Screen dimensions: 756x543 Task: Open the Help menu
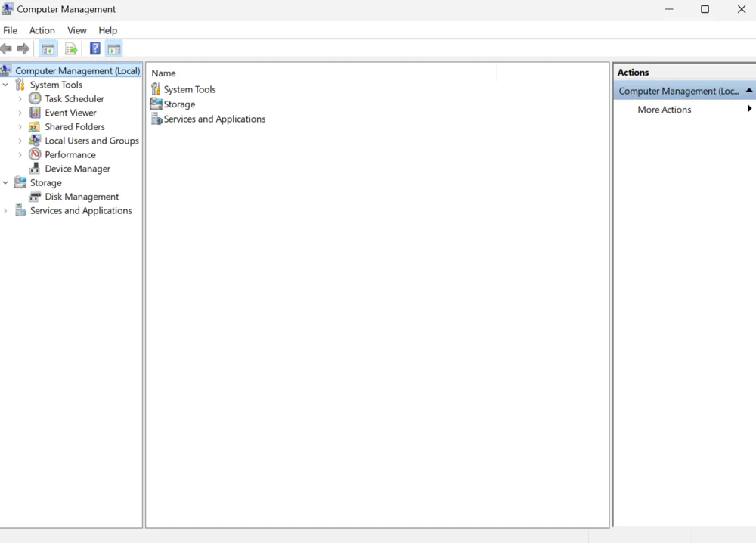(107, 30)
